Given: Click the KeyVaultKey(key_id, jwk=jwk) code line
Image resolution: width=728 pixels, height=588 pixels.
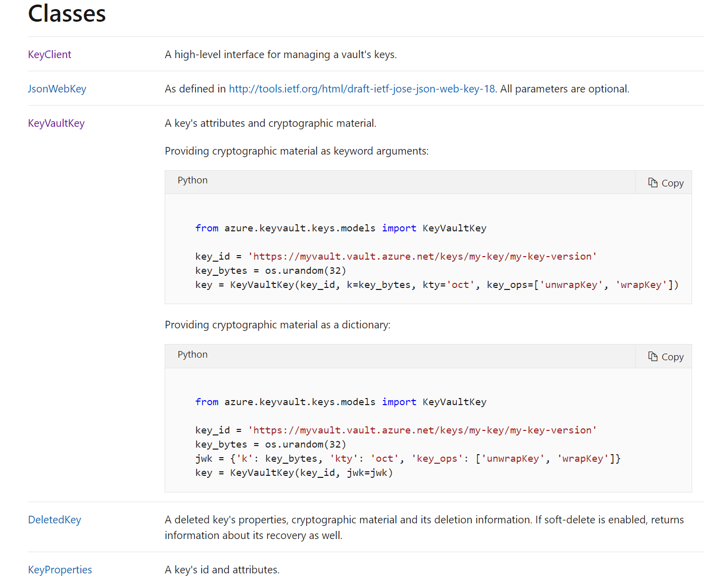Looking at the screenshot, I should [x=294, y=473].
